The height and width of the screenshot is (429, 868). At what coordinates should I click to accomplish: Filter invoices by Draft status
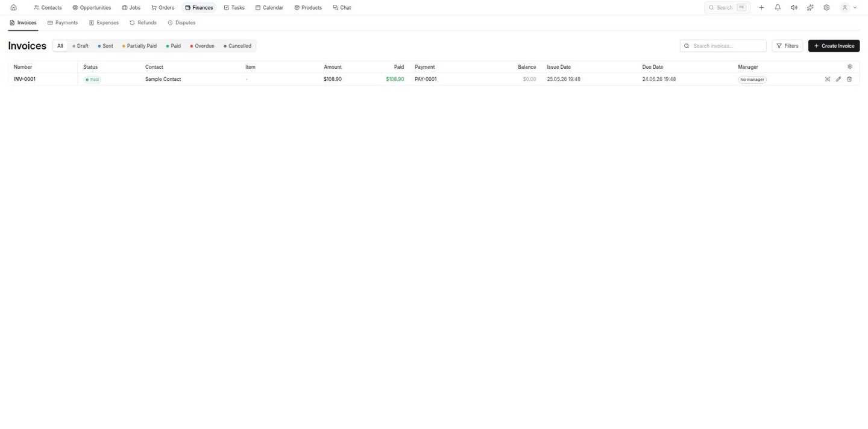(x=80, y=46)
